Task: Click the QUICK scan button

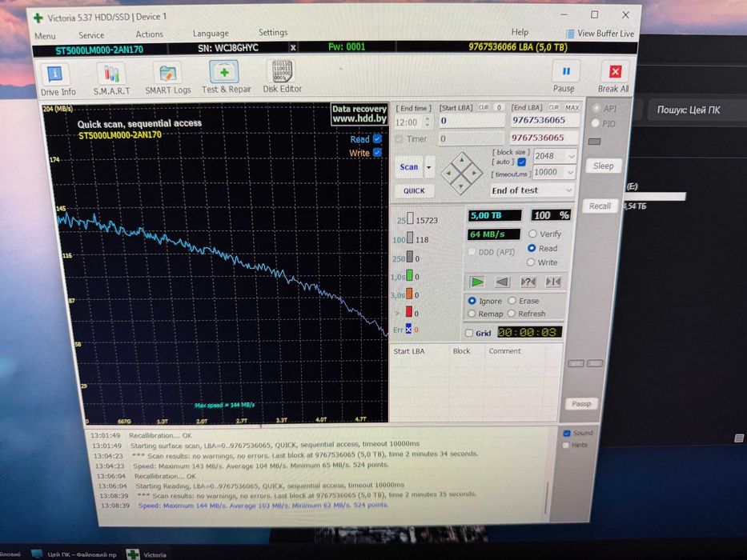Action: coord(413,191)
